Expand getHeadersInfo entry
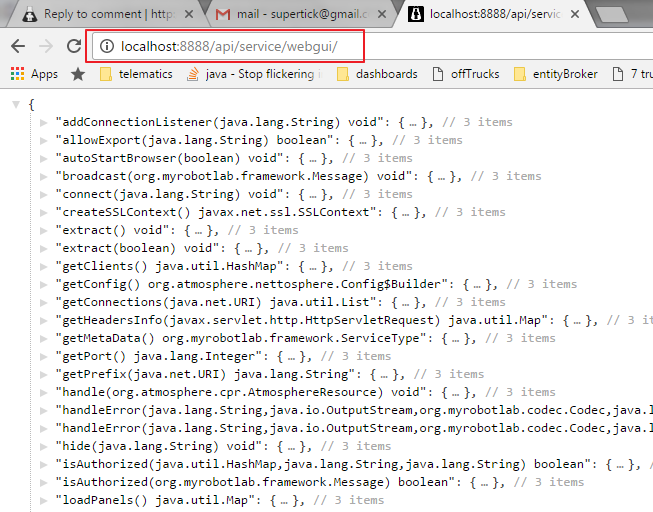The image size is (653, 512). (43, 320)
